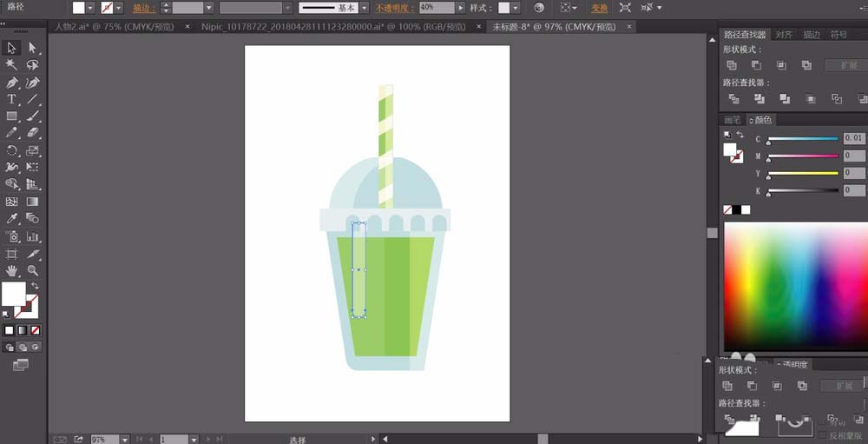Switch to Nipic_10178722 document tab
The width and height of the screenshot is (868, 444).
click(x=333, y=26)
